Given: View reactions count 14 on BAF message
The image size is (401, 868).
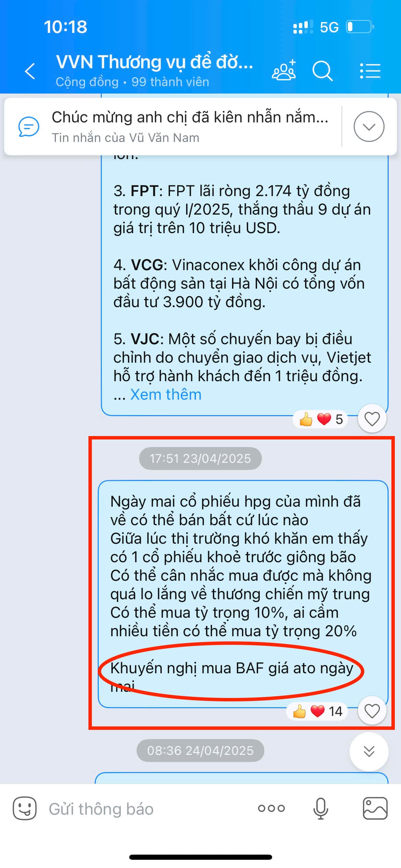Looking at the screenshot, I should click(x=317, y=711).
